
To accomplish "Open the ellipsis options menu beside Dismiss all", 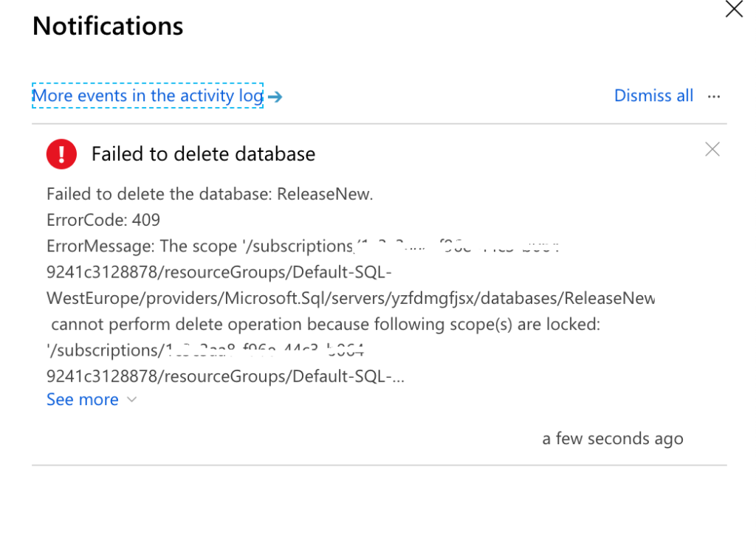I will [x=713, y=96].
